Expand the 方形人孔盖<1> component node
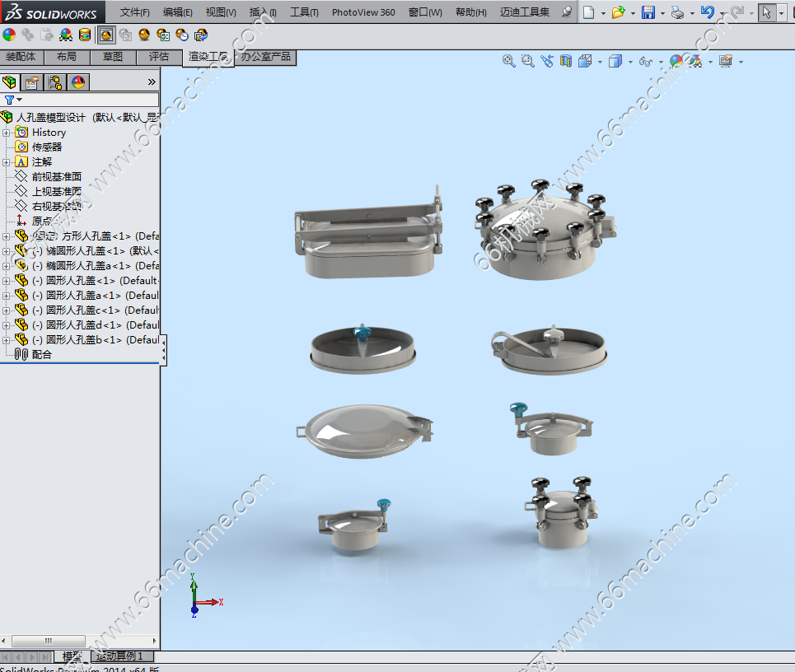This screenshot has height=672, width=795. 6,236
